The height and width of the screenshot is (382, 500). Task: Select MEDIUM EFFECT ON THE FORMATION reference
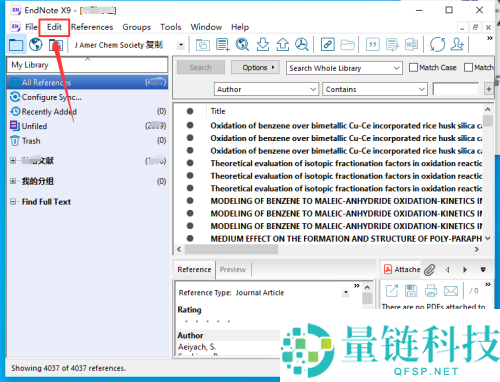click(x=346, y=239)
